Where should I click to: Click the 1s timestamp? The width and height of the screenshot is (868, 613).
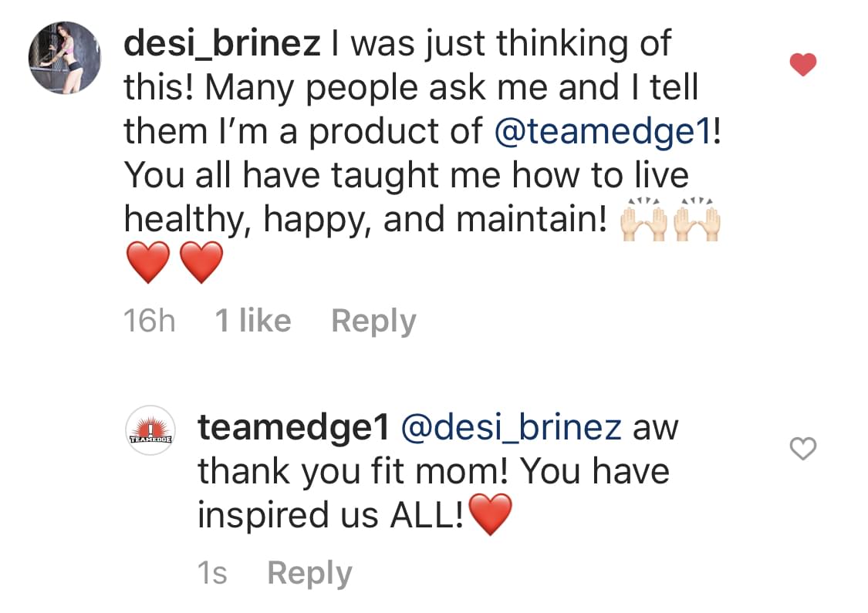click(212, 573)
